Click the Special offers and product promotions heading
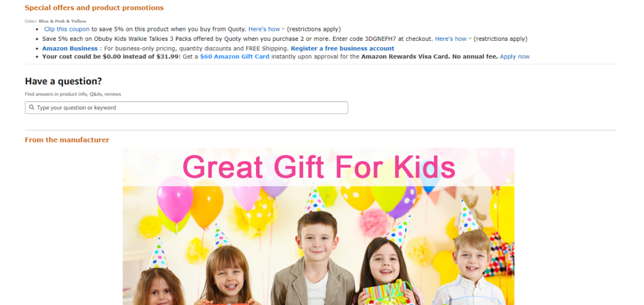Screen dimensions: 644x305 (94, 8)
